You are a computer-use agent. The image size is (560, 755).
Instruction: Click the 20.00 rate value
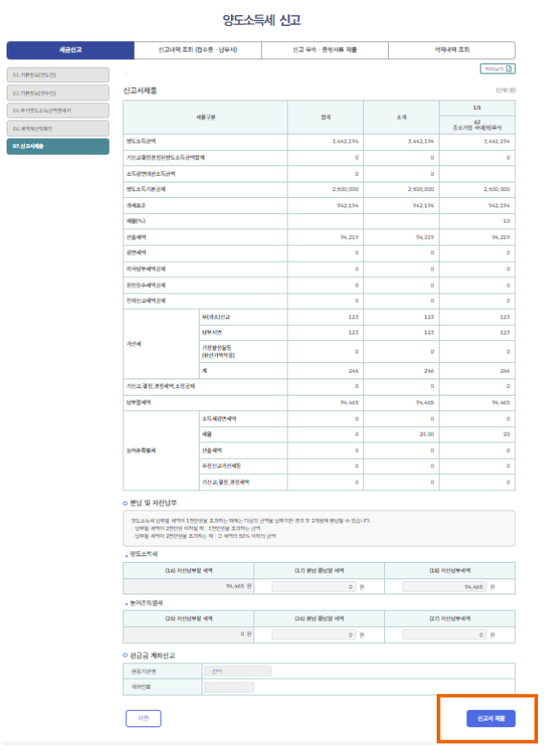tap(426, 434)
